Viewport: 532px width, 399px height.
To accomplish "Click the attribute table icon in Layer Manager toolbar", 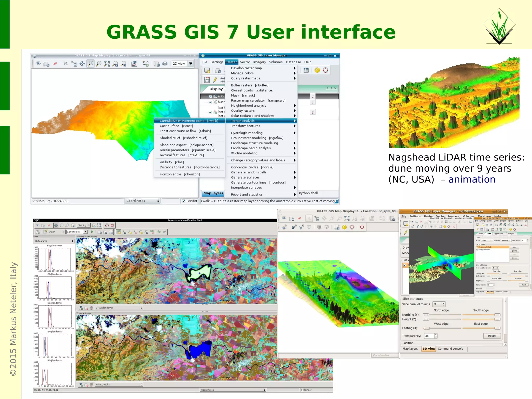I will point(306,70).
